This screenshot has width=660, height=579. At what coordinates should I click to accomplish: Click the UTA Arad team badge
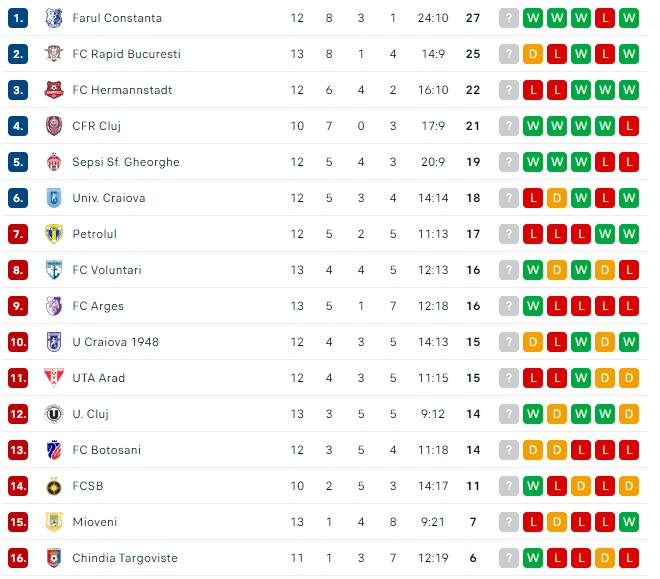(x=53, y=378)
